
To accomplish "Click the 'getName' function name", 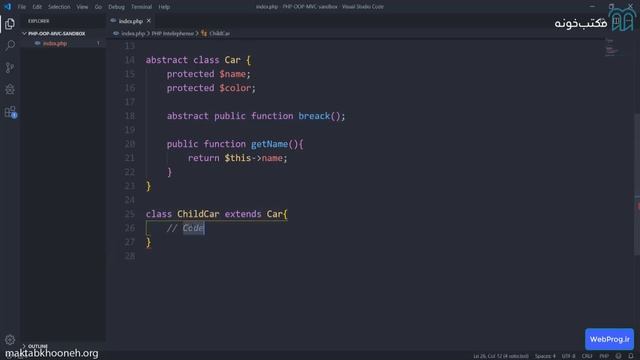I will tap(269, 144).
